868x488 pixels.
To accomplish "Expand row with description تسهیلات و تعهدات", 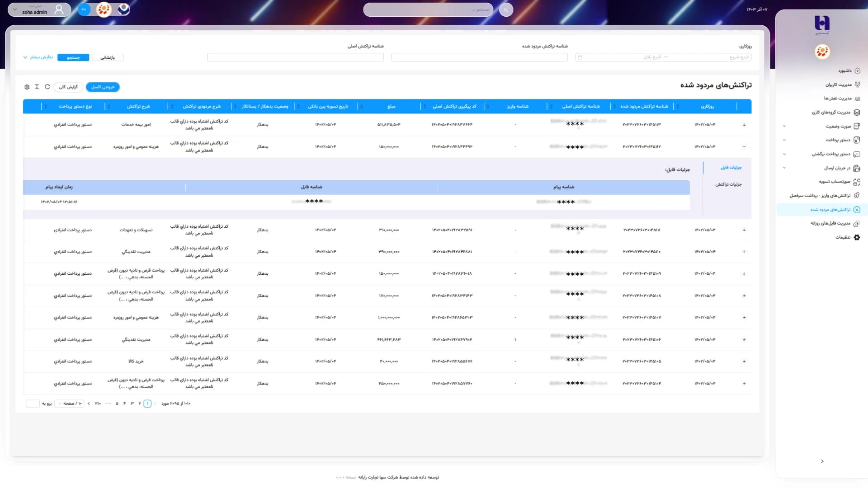I will click(x=744, y=230).
